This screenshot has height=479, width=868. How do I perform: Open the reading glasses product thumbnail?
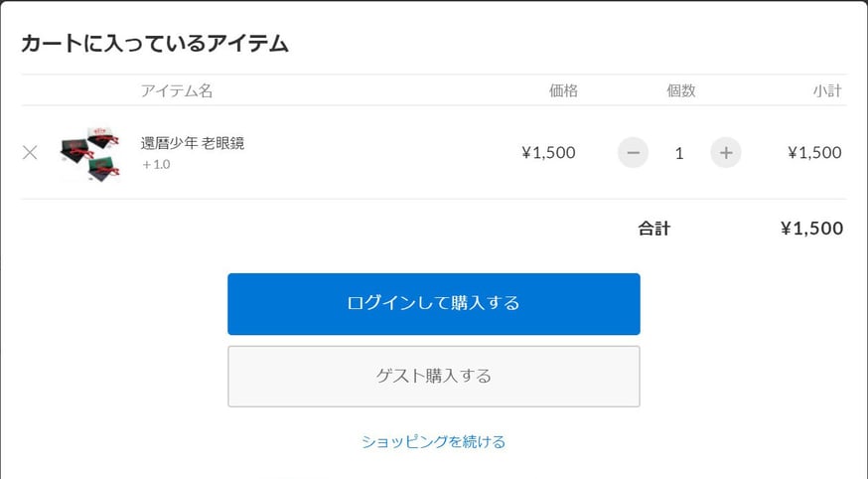[89, 154]
